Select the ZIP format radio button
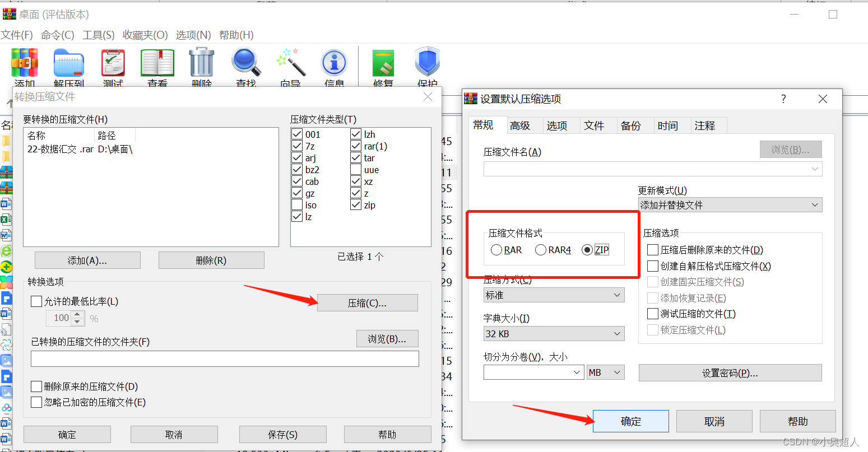The width and height of the screenshot is (868, 452). [x=587, y=250]
